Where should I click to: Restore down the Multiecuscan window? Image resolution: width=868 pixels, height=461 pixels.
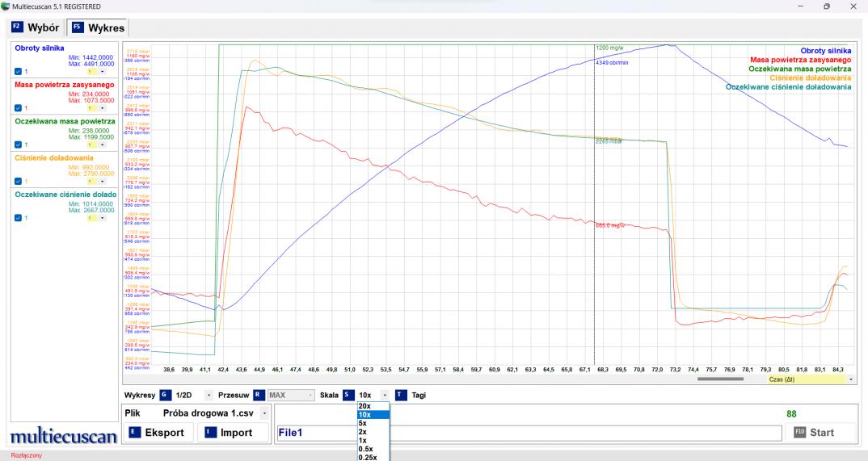pyautogui.click(x=827, y=6)
